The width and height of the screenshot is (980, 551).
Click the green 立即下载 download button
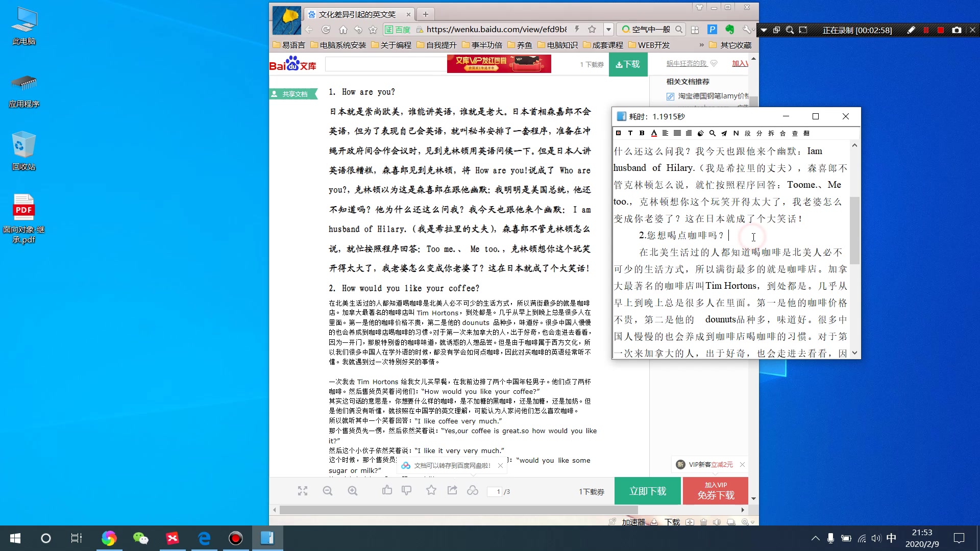coord(647,490)
